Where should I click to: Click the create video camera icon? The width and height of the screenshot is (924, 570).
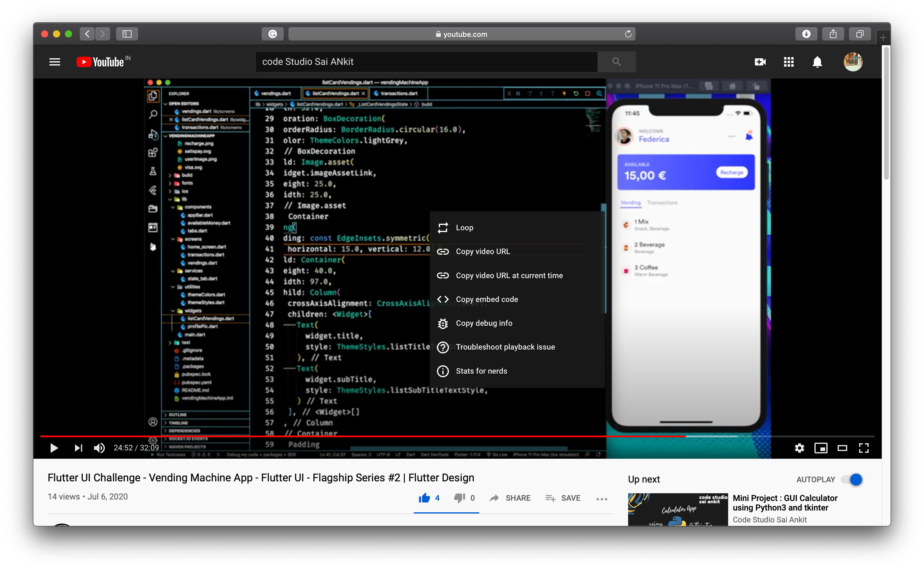760,62
